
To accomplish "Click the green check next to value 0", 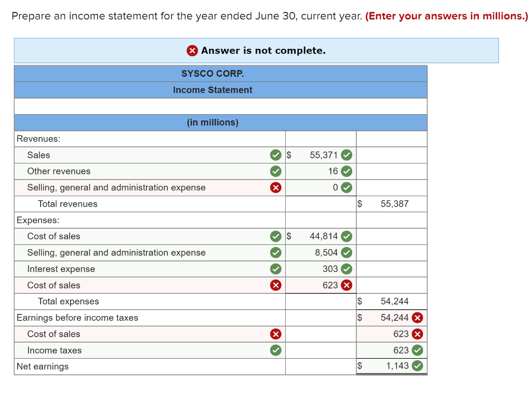I will click(347, 187).
